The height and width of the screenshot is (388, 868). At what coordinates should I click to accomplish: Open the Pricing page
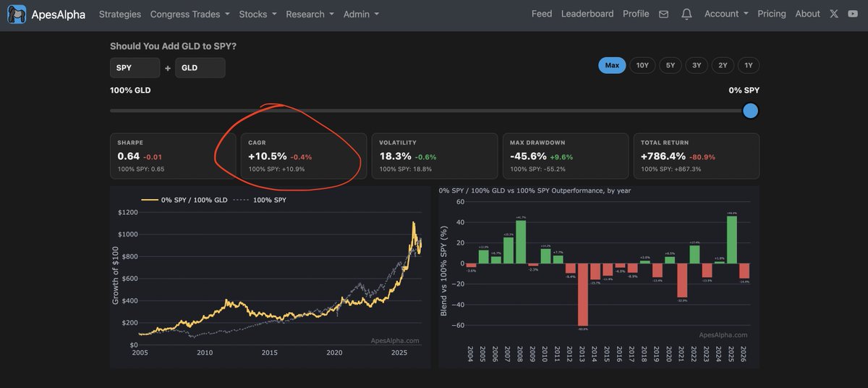point(772,14)
